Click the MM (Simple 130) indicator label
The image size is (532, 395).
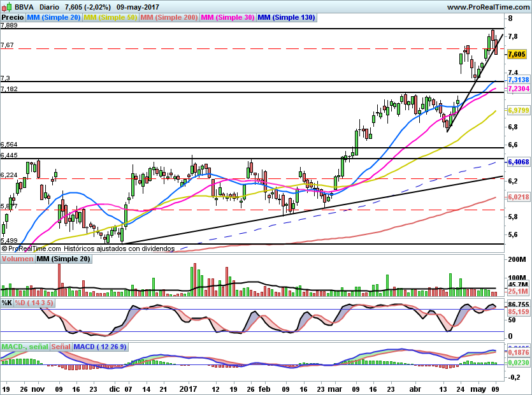286,18
